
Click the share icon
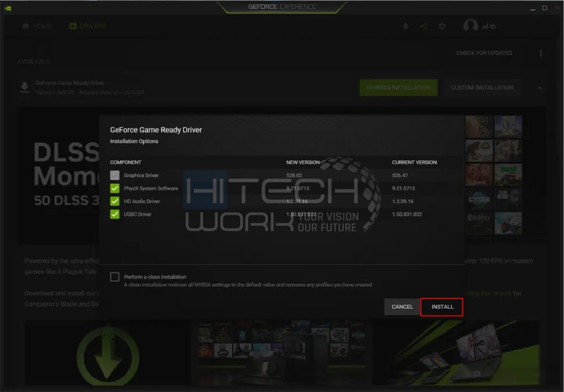tap(424, 26)
